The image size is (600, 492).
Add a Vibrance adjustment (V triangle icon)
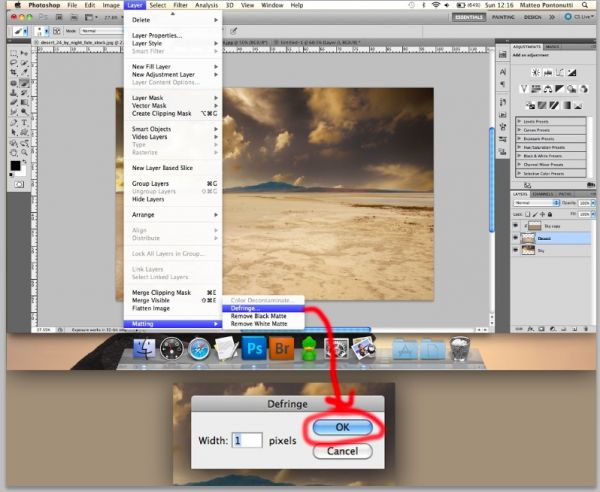(x=524, y=89)
